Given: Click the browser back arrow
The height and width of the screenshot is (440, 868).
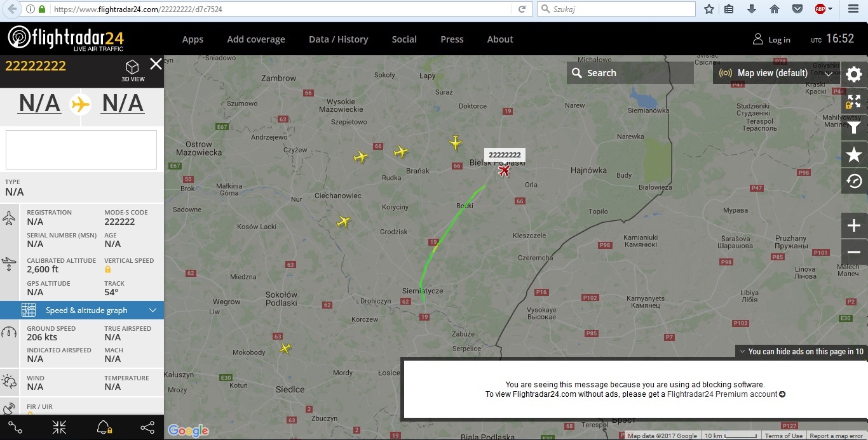Looking at the screenshot, I should click(x=12, y=9).
